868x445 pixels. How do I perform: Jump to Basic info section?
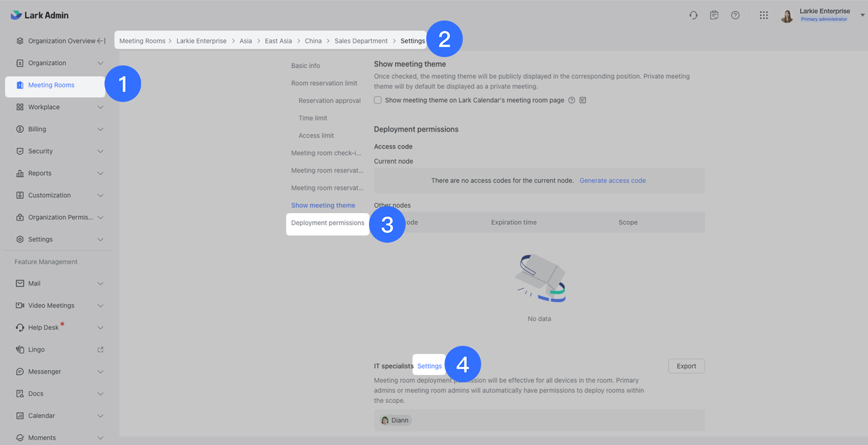click(x=305, y=66)
